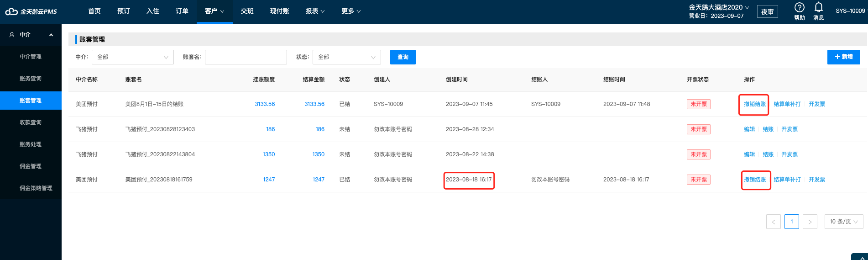Select page number 1
The height and width of the screenshot is (260, 868).
pyautogui.click(x=792, y=222)
